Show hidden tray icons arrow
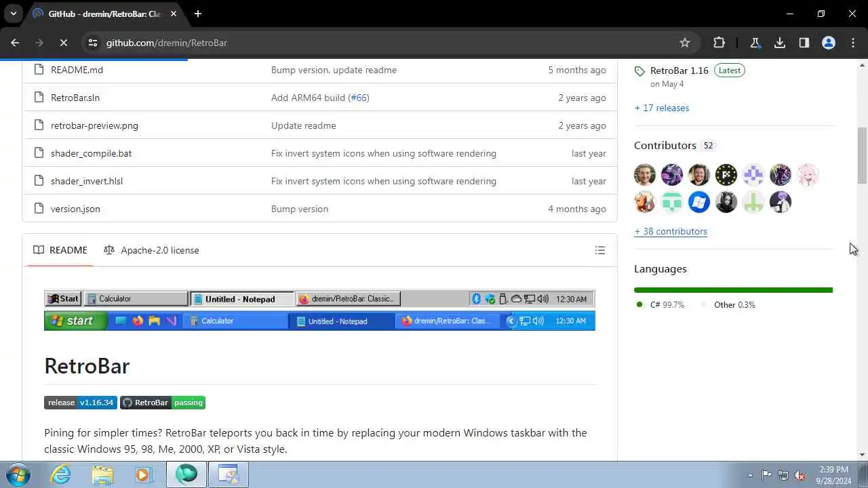The image size is (868, 488). [x=750, y=475]
